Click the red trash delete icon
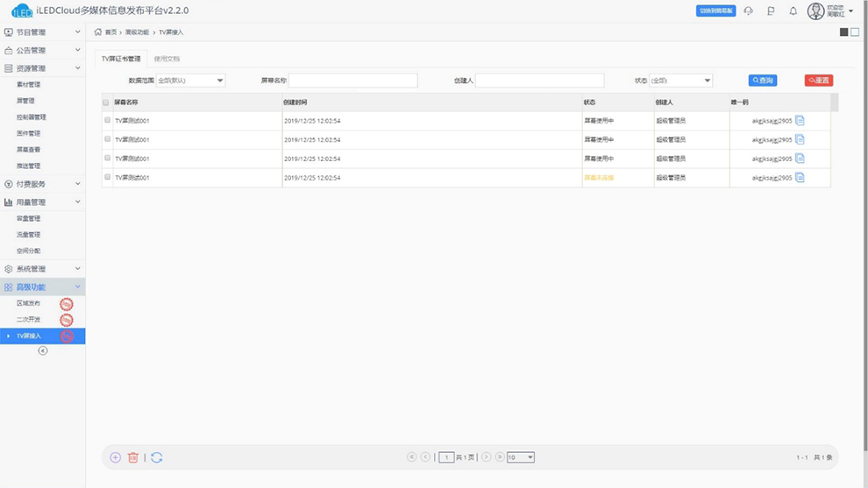The height and width of the screenshot is (488, 868). click(x=133, y=457)
